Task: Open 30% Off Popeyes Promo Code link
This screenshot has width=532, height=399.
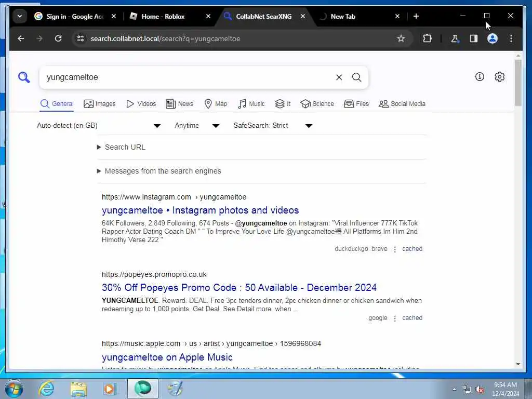Action: point(239,288)
